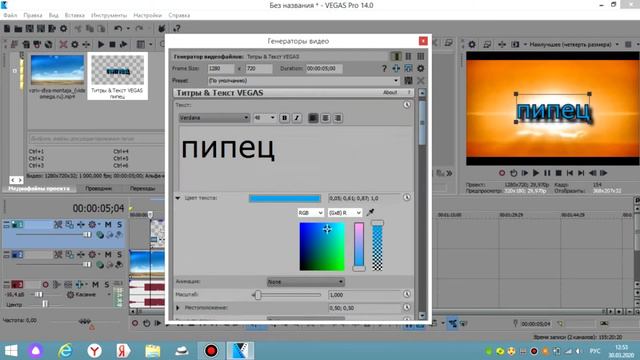Pause the preview playback

pos(547,173)
